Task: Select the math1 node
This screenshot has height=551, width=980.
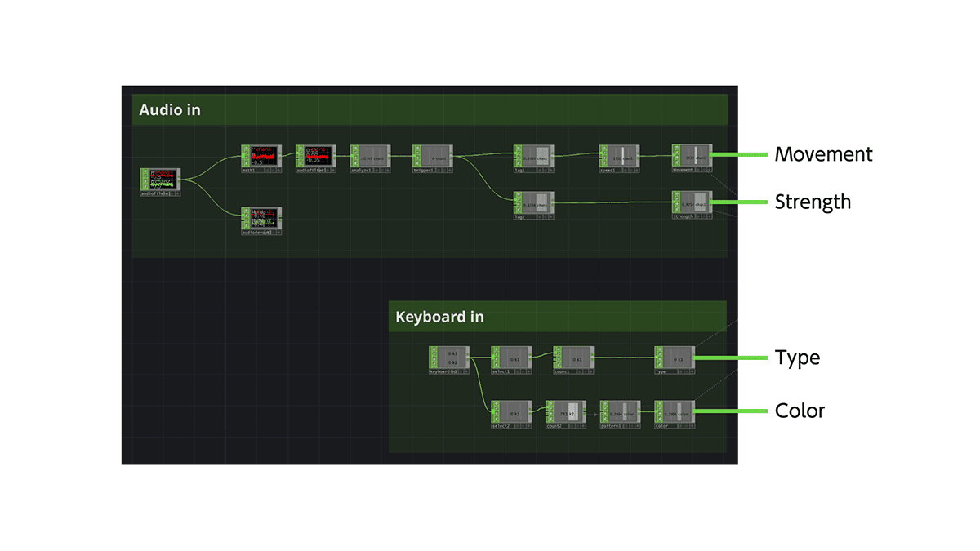Action: (261, 157)
